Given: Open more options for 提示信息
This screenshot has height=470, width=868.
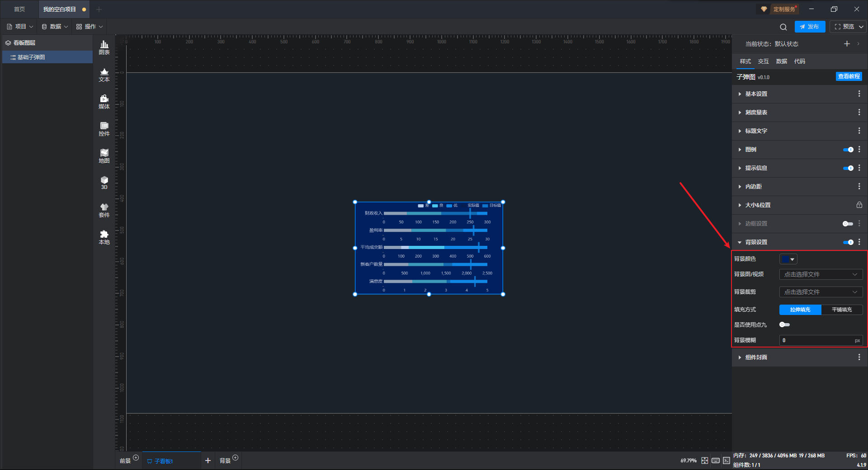Looking at the screenshot, I should pos(859,168).
